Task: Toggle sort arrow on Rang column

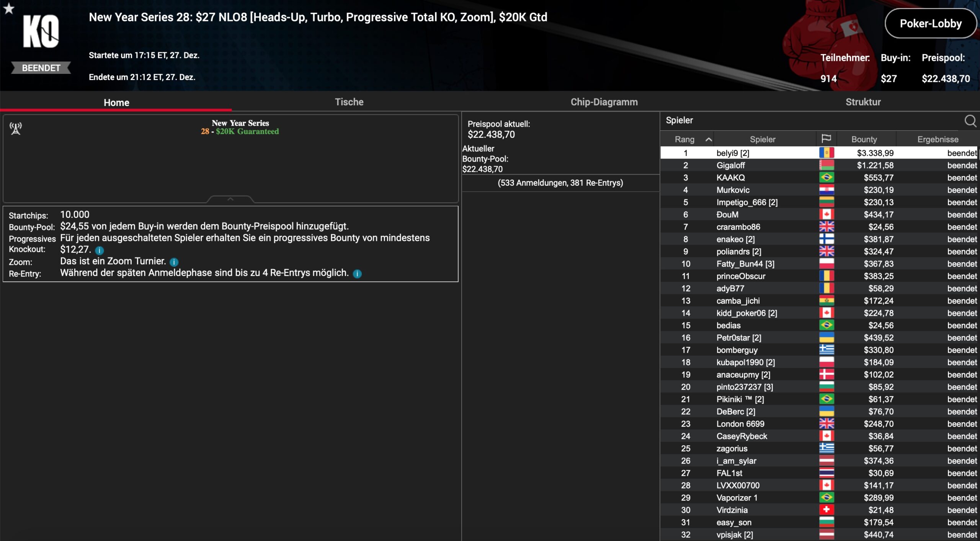Action: click(709, 139)
